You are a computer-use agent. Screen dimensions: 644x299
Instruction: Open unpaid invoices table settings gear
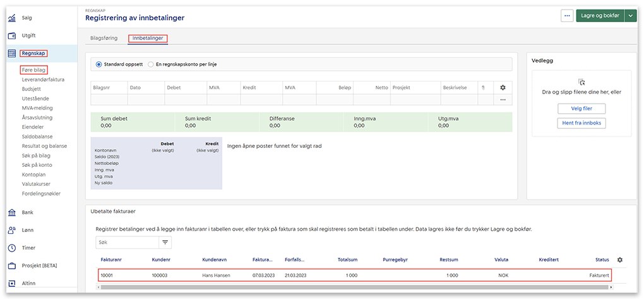(x=619, y=260)
